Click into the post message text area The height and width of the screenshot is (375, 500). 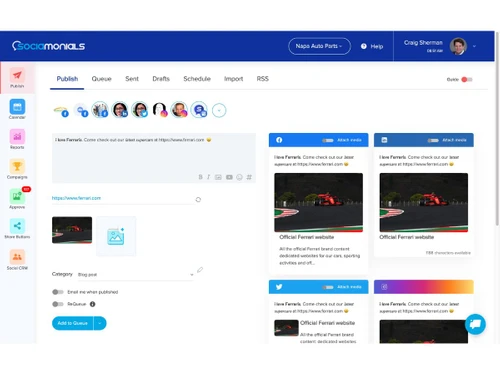point(154,158)
